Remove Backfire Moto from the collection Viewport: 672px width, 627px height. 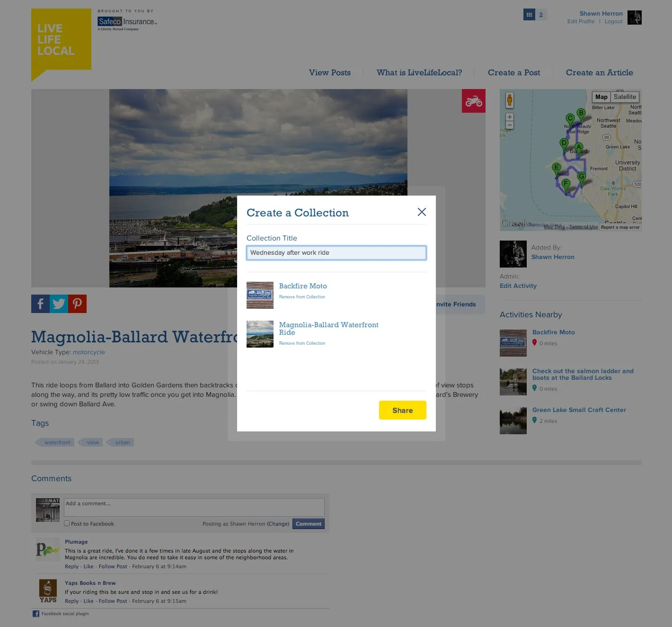(x=302, y=297)
